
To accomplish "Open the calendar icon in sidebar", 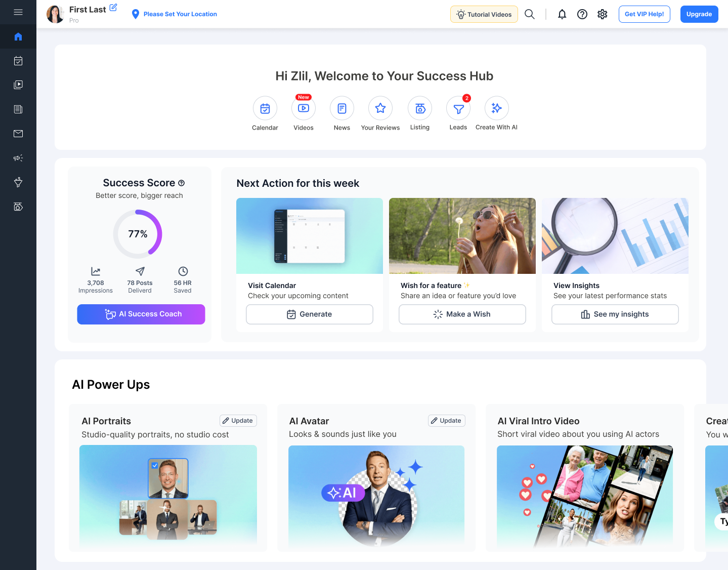I will [18, 61].
